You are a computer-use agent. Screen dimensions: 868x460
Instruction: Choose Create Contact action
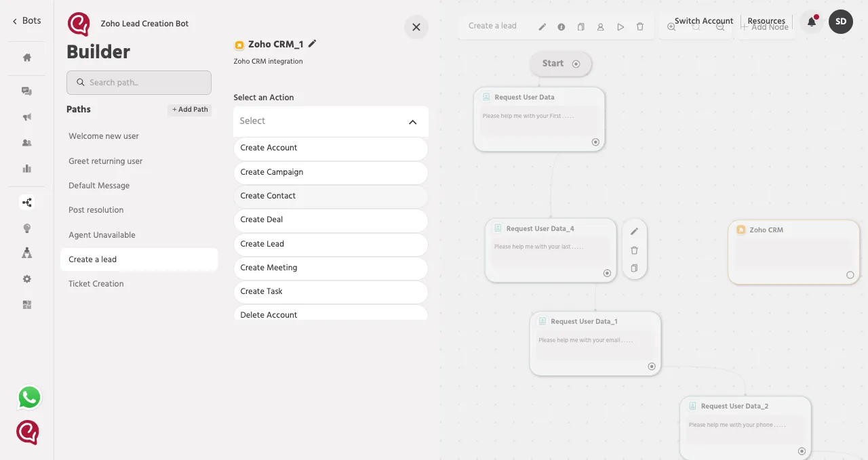pyautogui.click(x=331, y=196)
